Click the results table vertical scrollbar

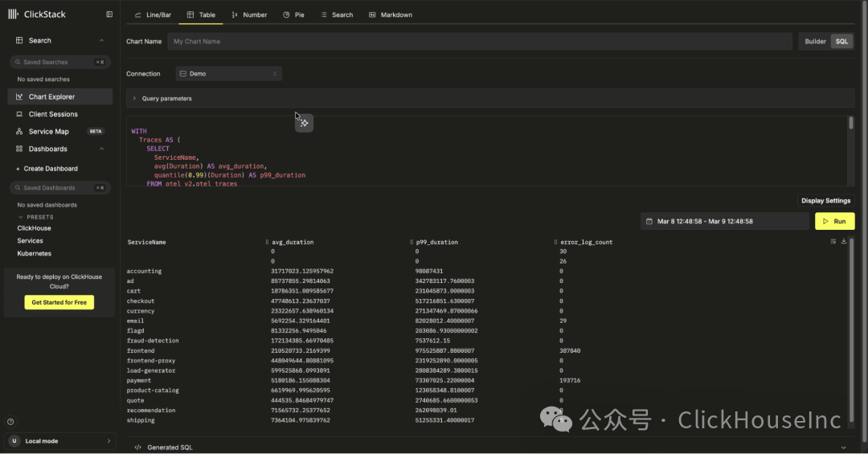pyautogui.click(x=851, y=329)
